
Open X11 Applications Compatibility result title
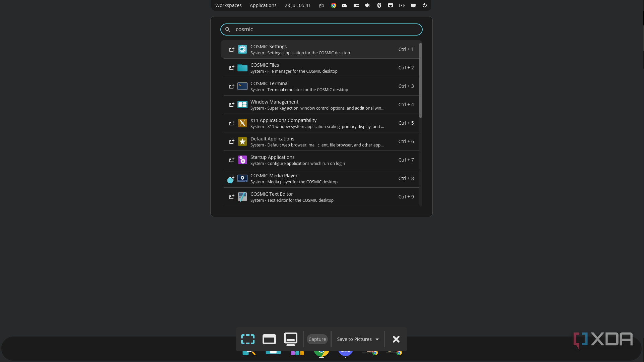tap(283, 120)
